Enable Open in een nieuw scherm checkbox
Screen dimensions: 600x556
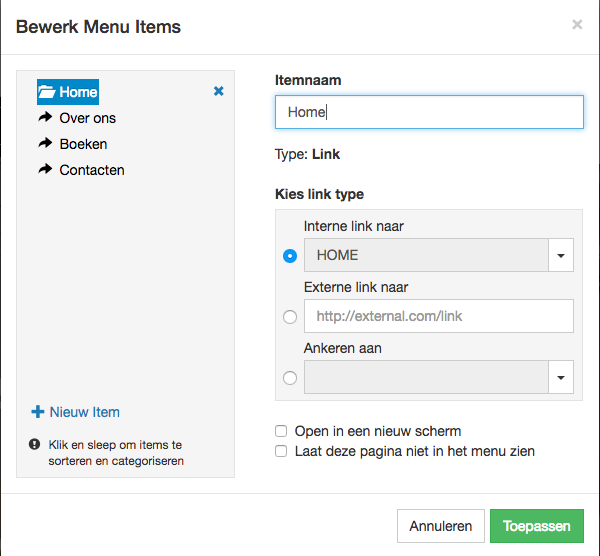[x=281, y=431]
